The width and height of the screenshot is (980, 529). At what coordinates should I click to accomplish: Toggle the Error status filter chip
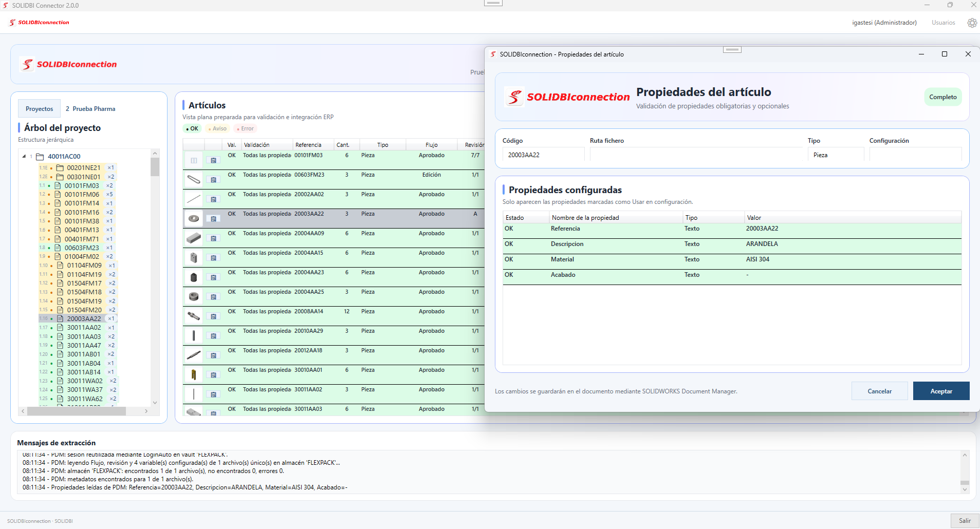pos(246,129)
